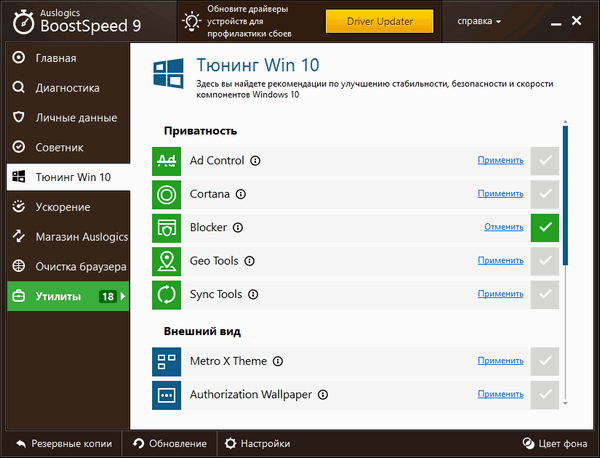
Task: Toggle Metro X Theme checkmark box
Action: [545, 361]
